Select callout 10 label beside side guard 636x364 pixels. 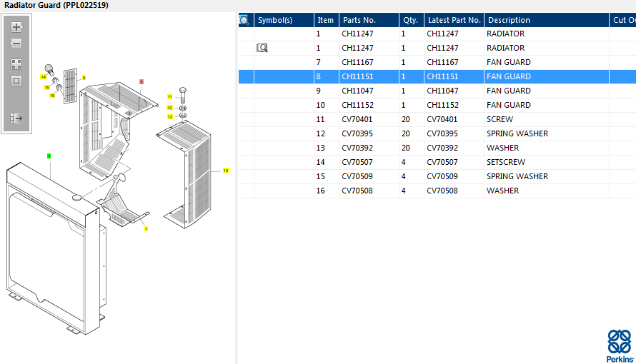[x=226, y=171]
